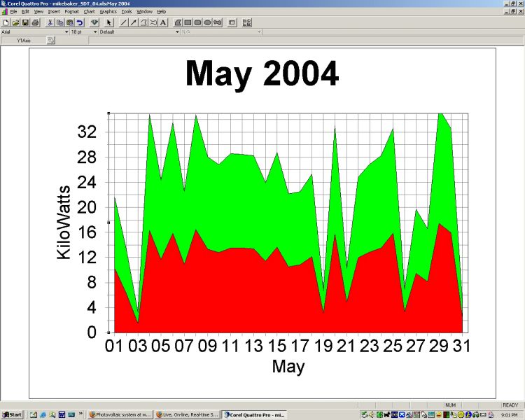
Task: Open the Chart menu
Action: (89, 12)
